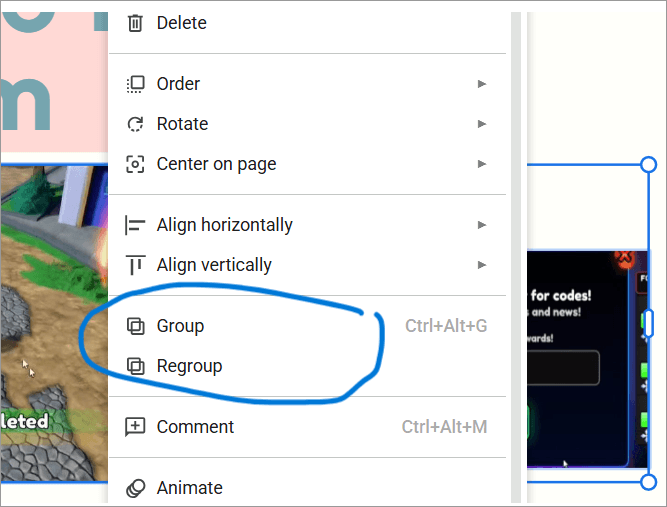The image size is (667, 507).
Task: Open the Order submenu entry
Action: [x=308, y=84]
